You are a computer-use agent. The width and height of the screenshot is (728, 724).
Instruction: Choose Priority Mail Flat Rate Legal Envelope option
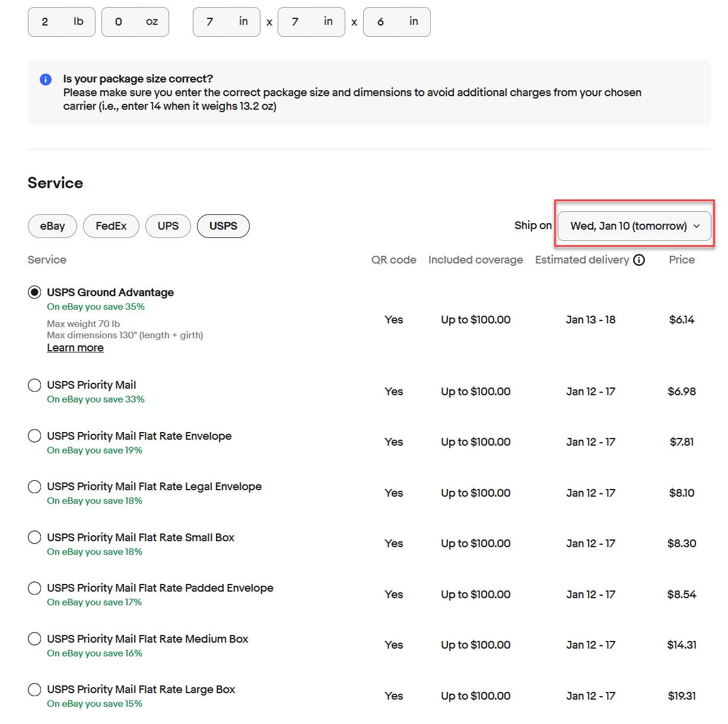tap(34, 486)
